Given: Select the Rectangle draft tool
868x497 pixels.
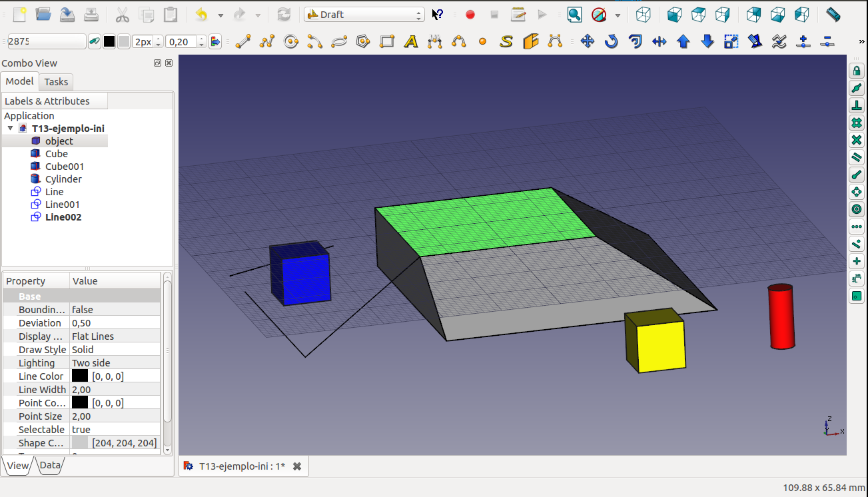Looking at the screenshot, I should 387,41.
